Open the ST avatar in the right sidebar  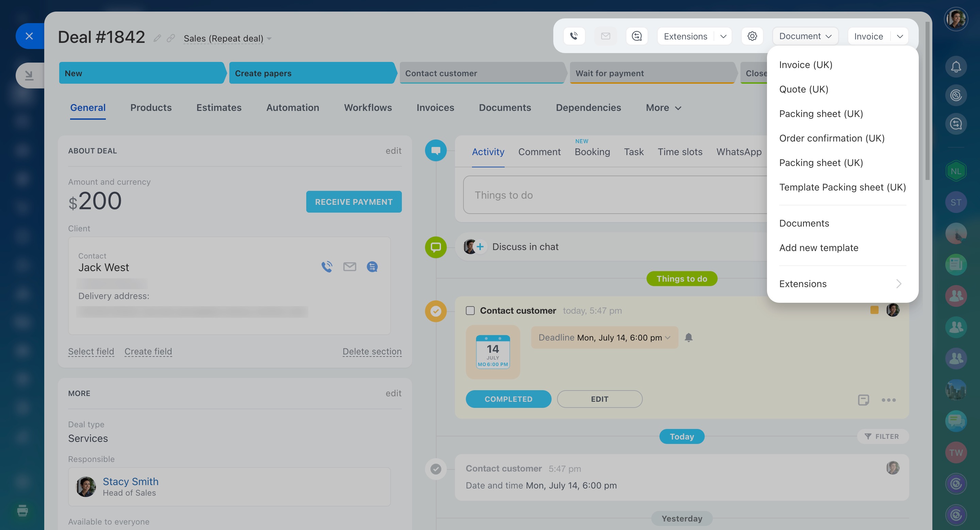coord(955,202)
